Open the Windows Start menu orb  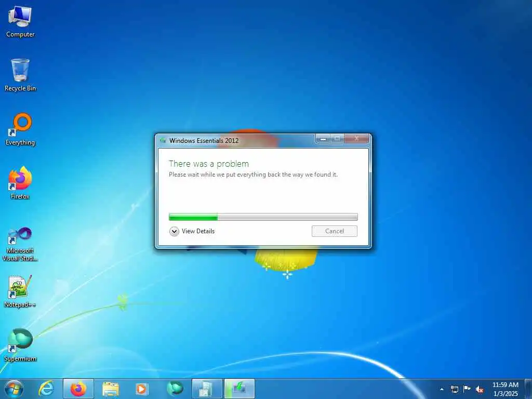coord(14,389)
